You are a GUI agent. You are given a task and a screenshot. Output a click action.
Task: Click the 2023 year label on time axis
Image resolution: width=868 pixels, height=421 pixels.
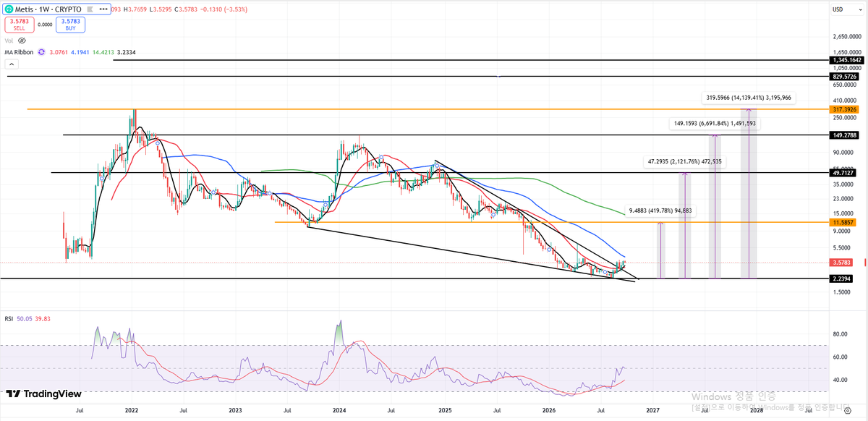(235, 409)
